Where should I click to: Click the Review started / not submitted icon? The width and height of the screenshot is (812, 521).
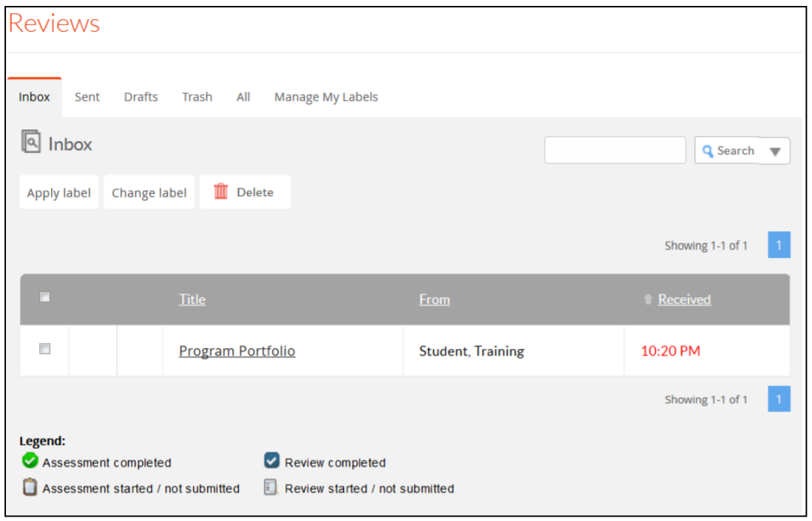(271, 487)
